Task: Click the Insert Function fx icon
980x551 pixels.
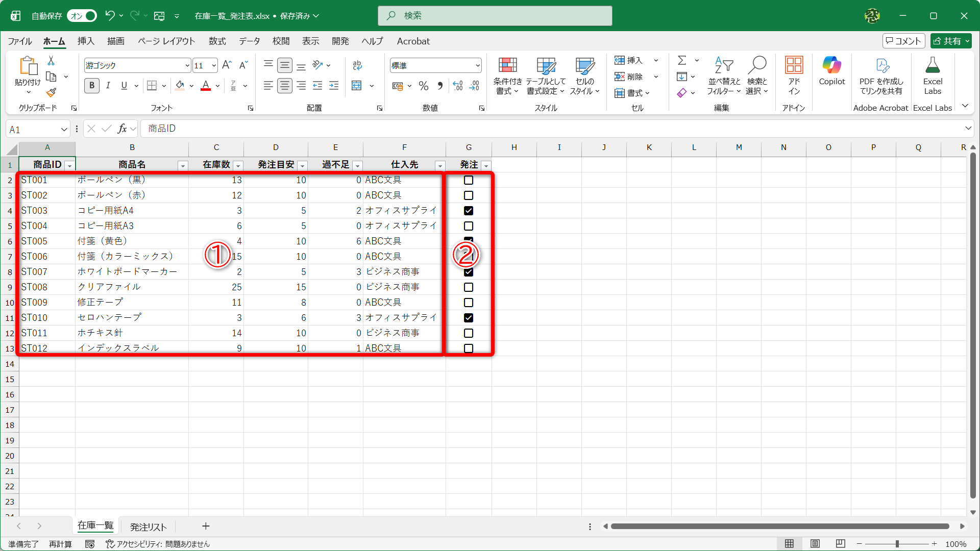Action: click(122, 129)
